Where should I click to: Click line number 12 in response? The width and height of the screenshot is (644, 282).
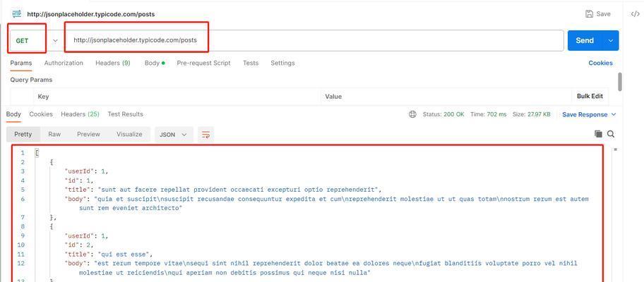21,264
